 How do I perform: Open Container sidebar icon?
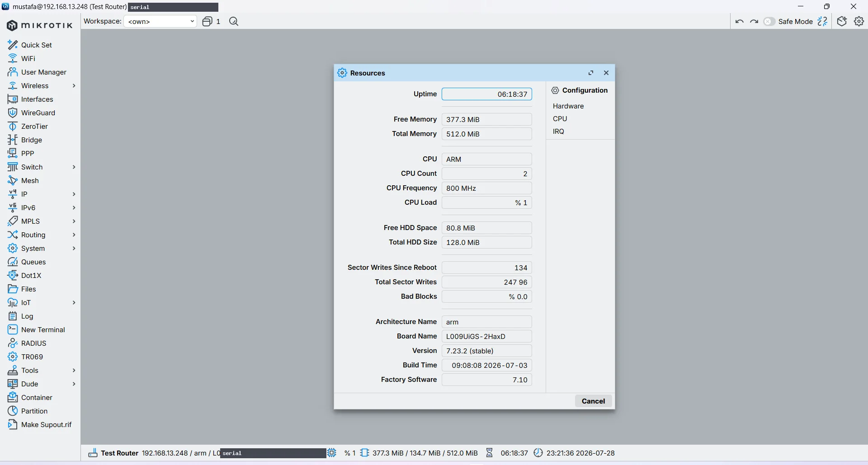point(13,397)
